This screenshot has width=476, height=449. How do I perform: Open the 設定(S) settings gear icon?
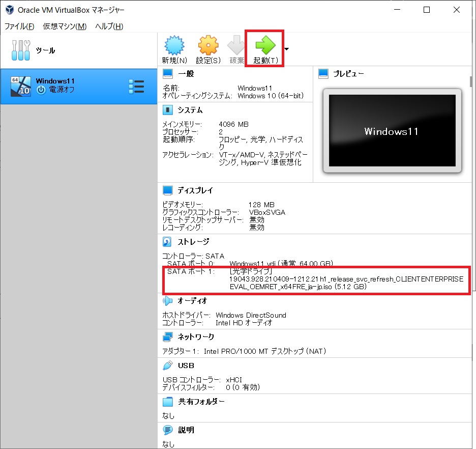208,46
